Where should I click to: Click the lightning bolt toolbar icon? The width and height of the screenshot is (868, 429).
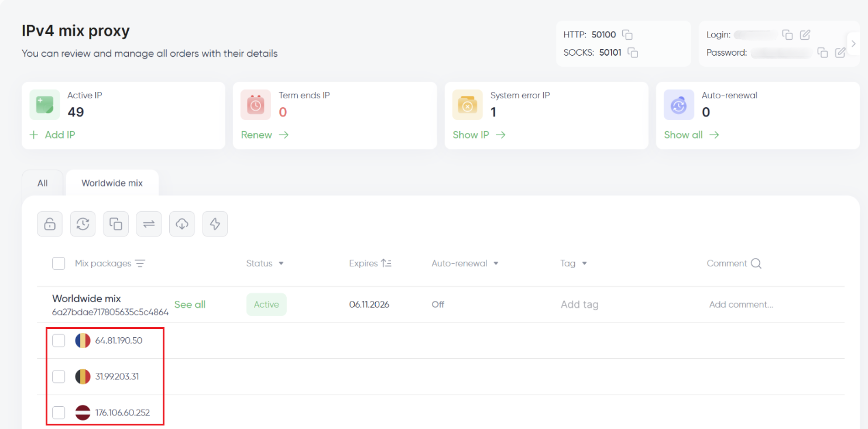point(215,224)
